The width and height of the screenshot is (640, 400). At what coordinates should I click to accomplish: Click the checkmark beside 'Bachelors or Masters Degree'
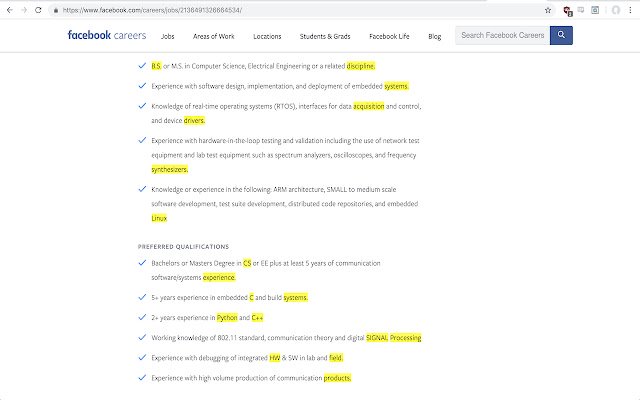[x=142, y=262]
